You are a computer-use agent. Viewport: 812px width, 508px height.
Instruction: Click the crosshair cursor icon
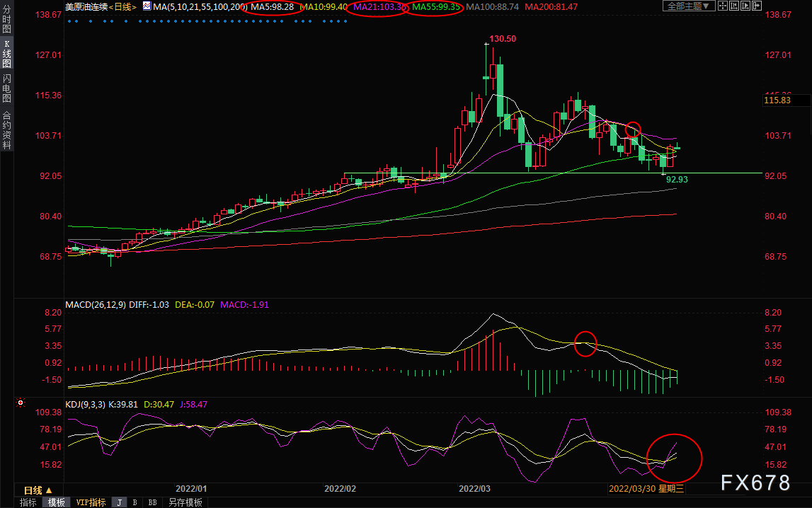pos(723,6)
